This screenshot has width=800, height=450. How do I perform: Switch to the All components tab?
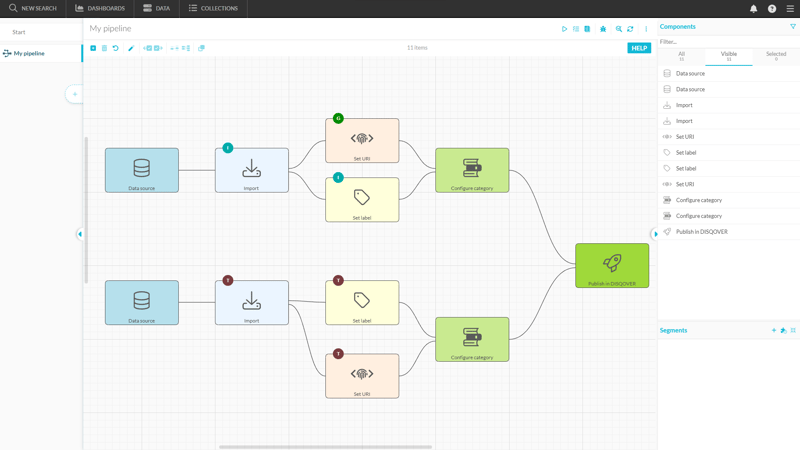tap(682, 56)
